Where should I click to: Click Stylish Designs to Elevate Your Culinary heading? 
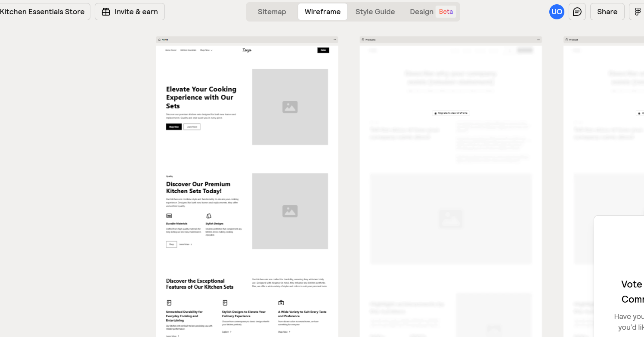pyautogui.click(x=244, y=314)
